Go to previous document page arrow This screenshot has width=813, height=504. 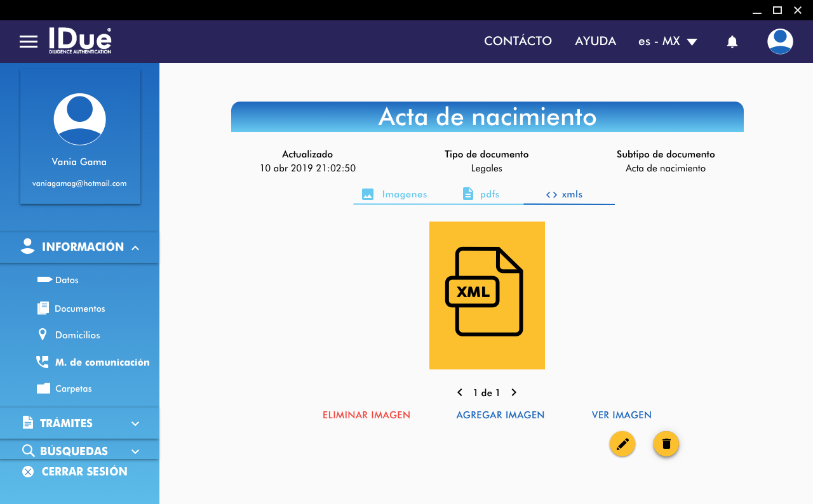460,393
